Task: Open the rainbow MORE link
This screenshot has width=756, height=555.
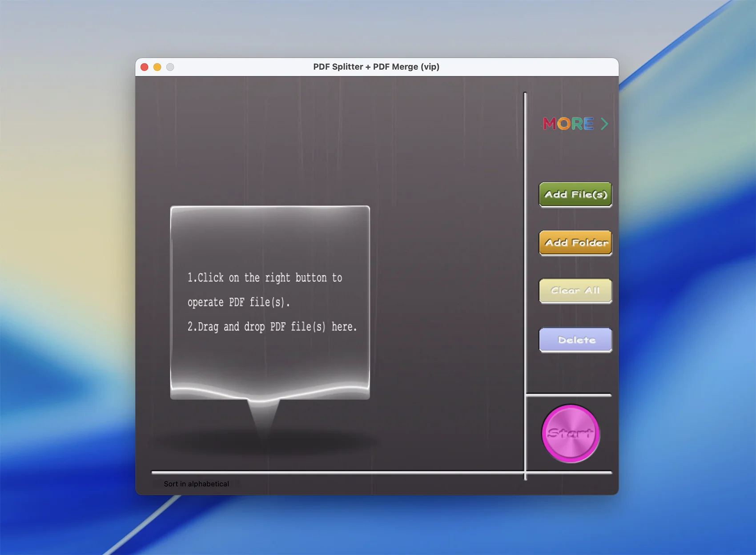Action: coord(568,124)
